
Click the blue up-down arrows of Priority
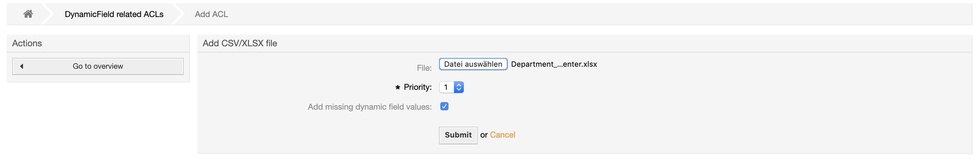pos(459,87)
